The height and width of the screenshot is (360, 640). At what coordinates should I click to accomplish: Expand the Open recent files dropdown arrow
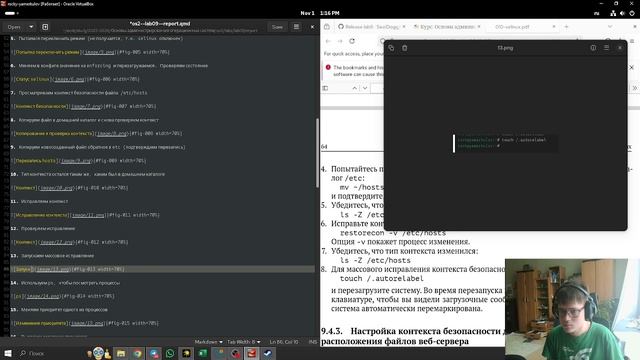[31, 27]
